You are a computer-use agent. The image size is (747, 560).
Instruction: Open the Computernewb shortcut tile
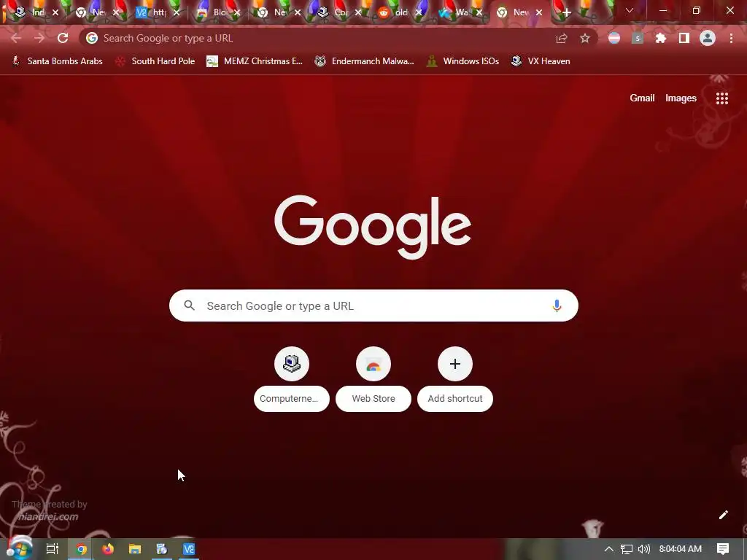(x=292, y=378)
